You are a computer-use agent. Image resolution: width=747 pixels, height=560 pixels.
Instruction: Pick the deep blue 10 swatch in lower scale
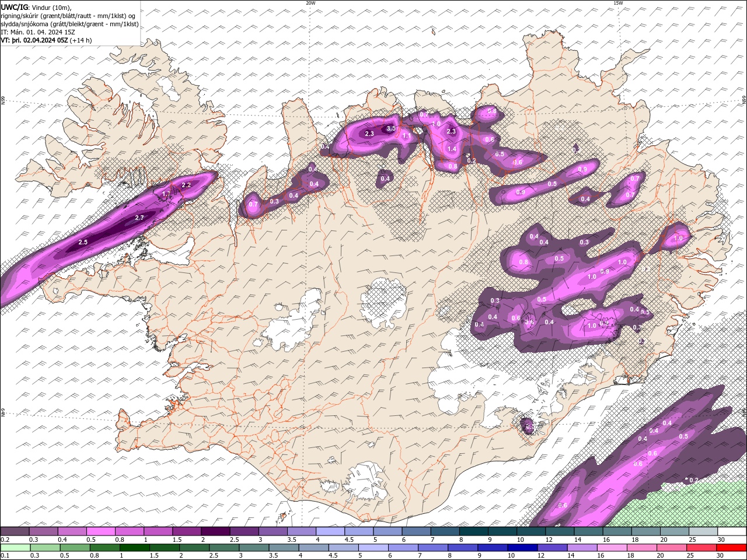pos(522,548)
